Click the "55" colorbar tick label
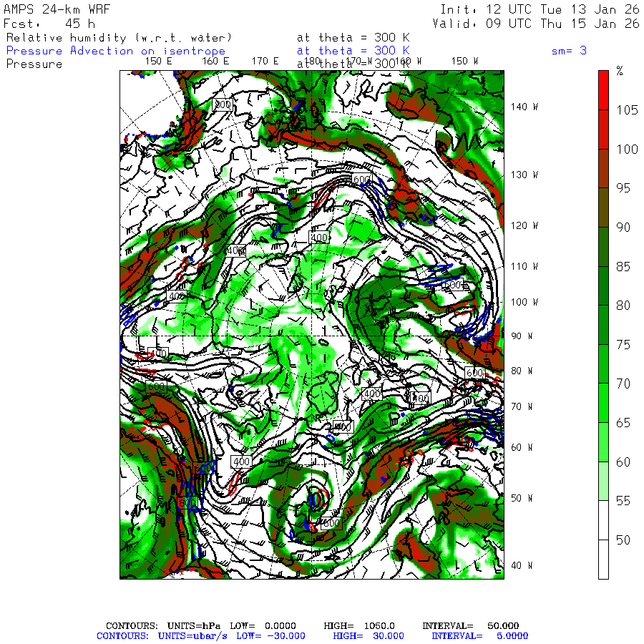 coord(623,501)
